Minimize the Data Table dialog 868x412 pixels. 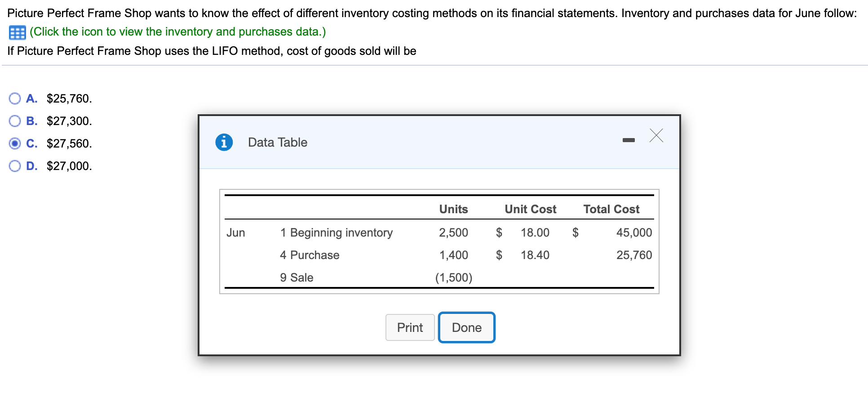[x=629, y=140]
